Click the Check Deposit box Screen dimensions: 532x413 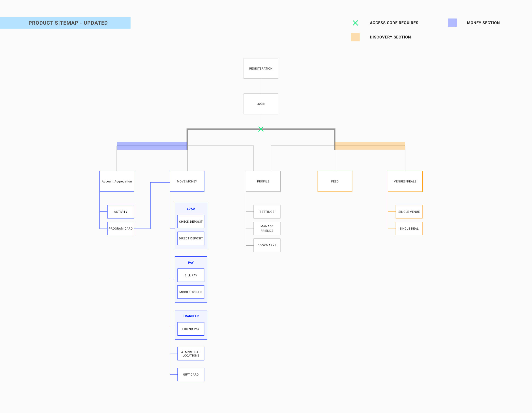pos(191,222)
